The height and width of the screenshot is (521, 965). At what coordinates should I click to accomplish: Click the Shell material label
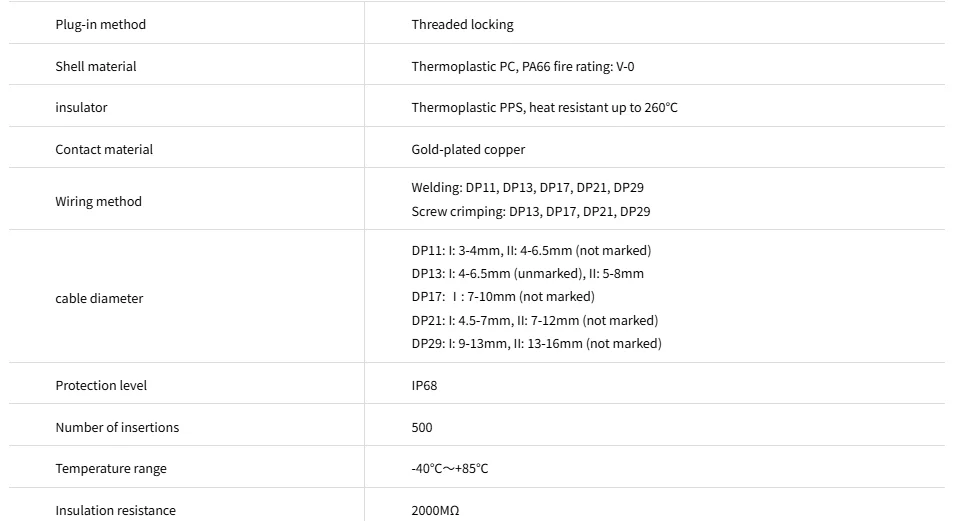pos(95,66)
